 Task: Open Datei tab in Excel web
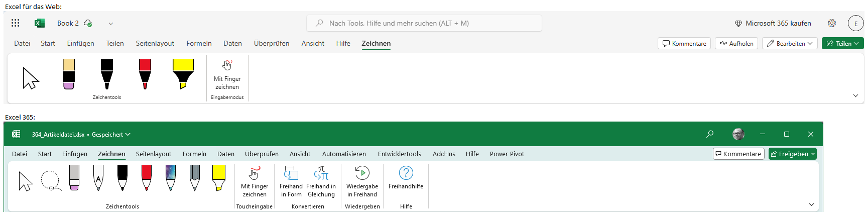pyautogui.click(x=22, y=43)
